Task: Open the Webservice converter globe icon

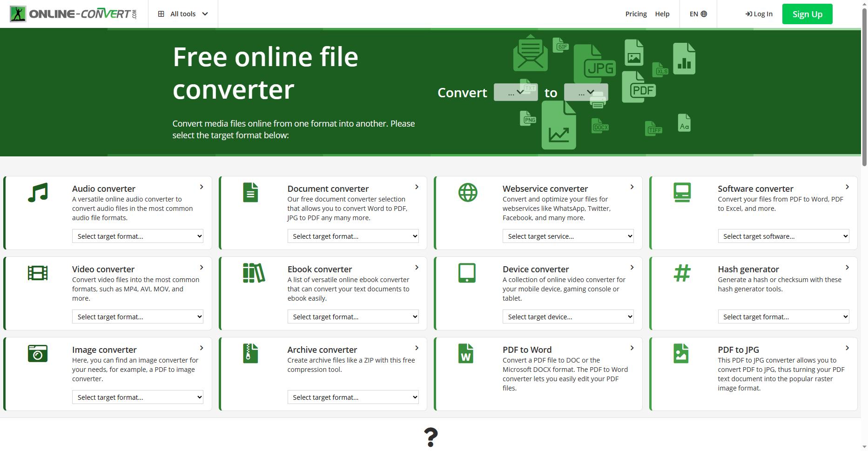Action: pyautogui.click(x=467, y=191)
